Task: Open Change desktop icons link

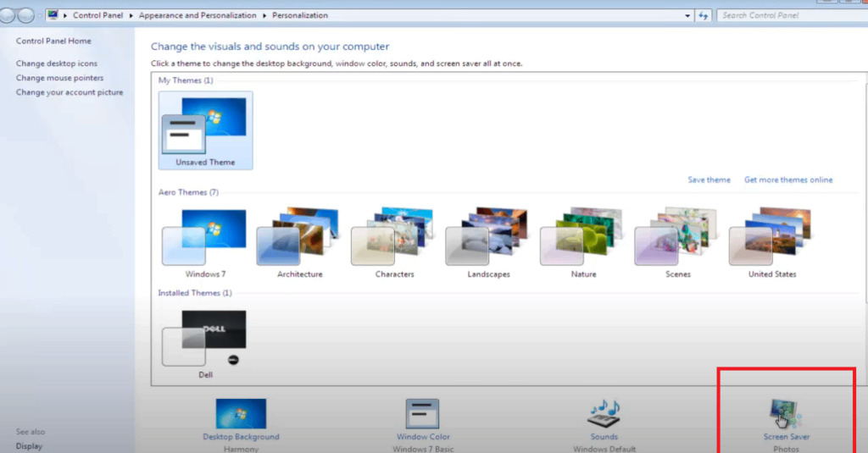Action: click(57, 64)
